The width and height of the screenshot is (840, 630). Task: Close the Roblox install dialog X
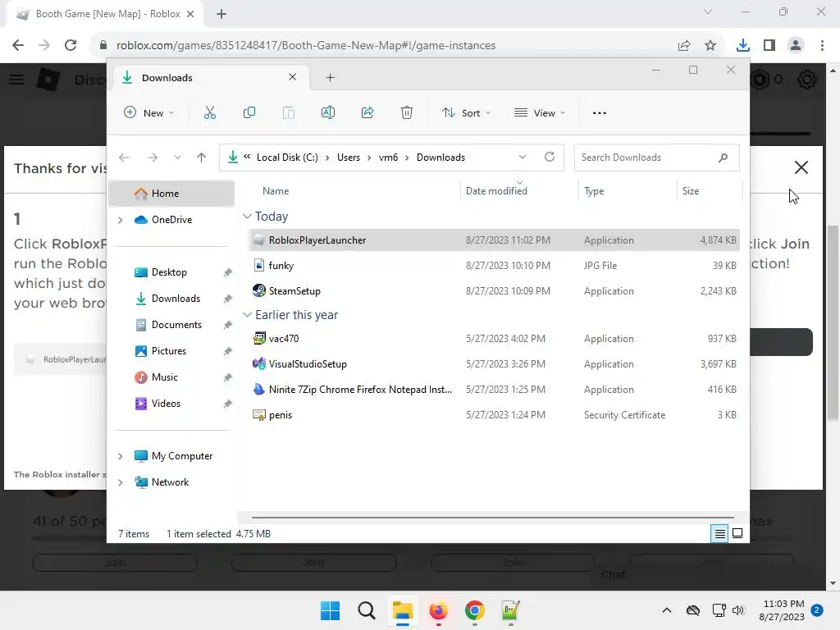point(801,167)
